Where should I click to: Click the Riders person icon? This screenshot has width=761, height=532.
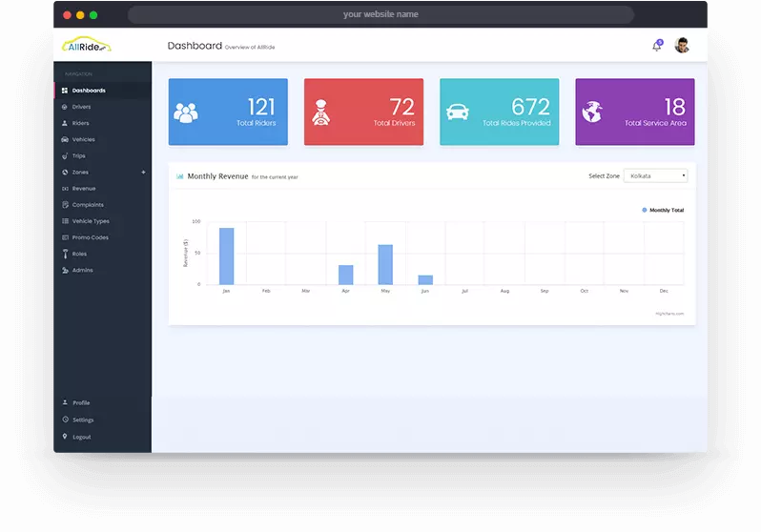(x=65, y=123)
